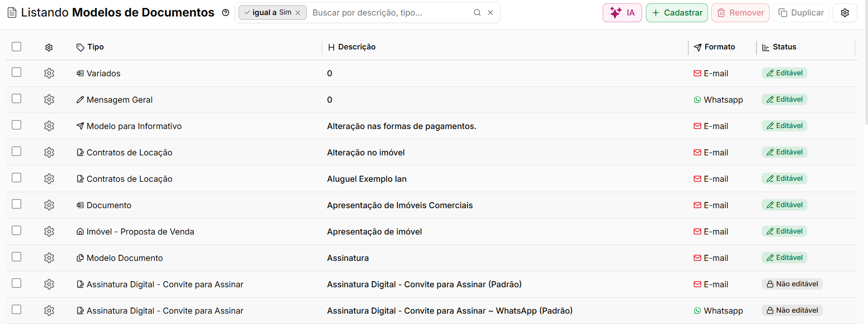Select the checkbox for the Variados row
The width and height of the screenshot is (868, 324).
tap(16, 72)
